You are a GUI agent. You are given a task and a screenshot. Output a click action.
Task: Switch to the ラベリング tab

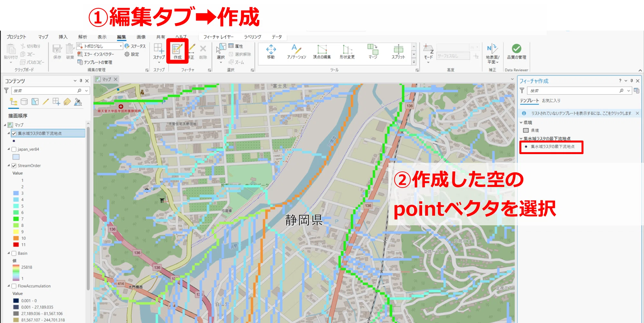(252, 37)
